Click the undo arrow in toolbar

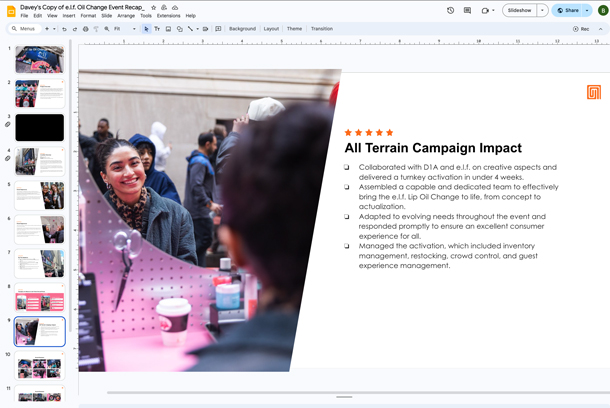coord(64,29)
